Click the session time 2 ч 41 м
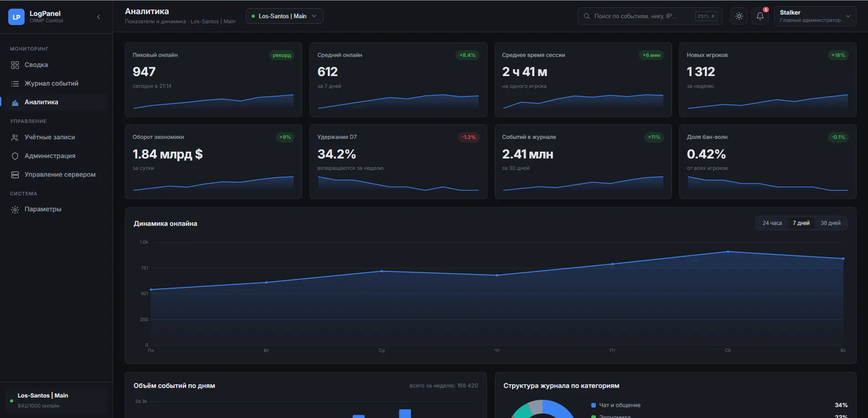The width and height of the screenshot is (868, 418). click(x=525, y=72)
